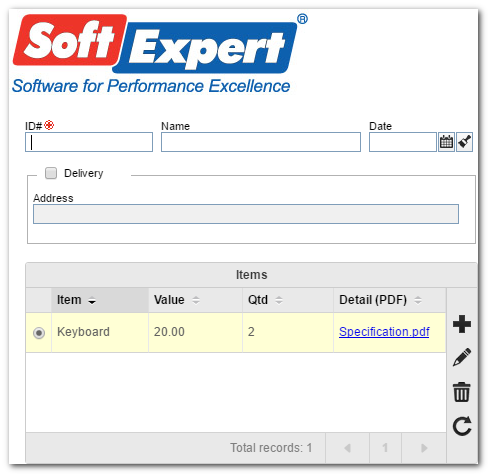Focus the ID# input field

coord(89,142)
